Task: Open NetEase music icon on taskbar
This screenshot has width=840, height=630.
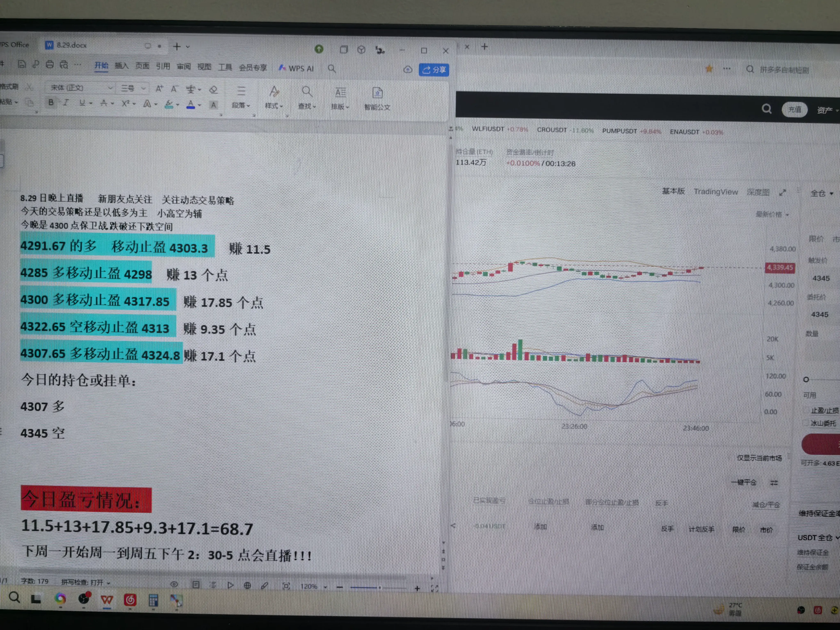Action: click(x=130, y=600)
